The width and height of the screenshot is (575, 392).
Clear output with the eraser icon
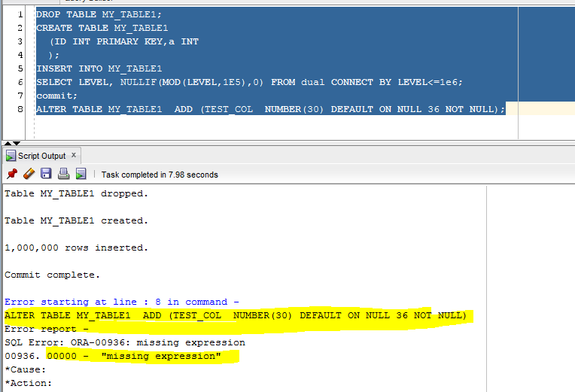pos(29,174)
